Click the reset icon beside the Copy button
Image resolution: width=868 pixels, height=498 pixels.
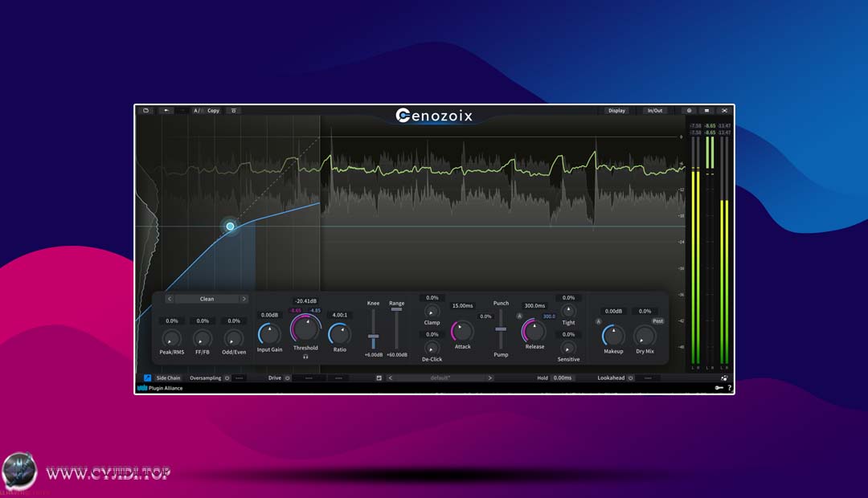pyautogui.click(x=234, y=111)
